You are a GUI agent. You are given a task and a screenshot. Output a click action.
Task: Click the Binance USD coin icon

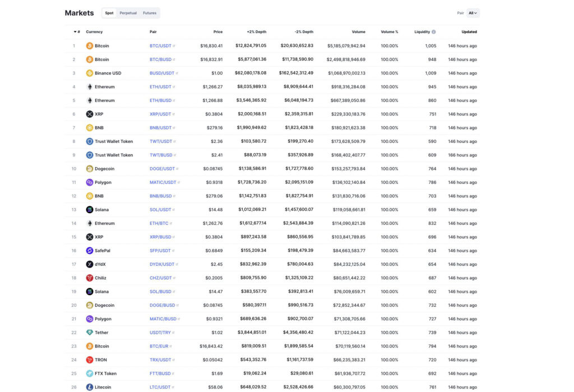point(89,73)
